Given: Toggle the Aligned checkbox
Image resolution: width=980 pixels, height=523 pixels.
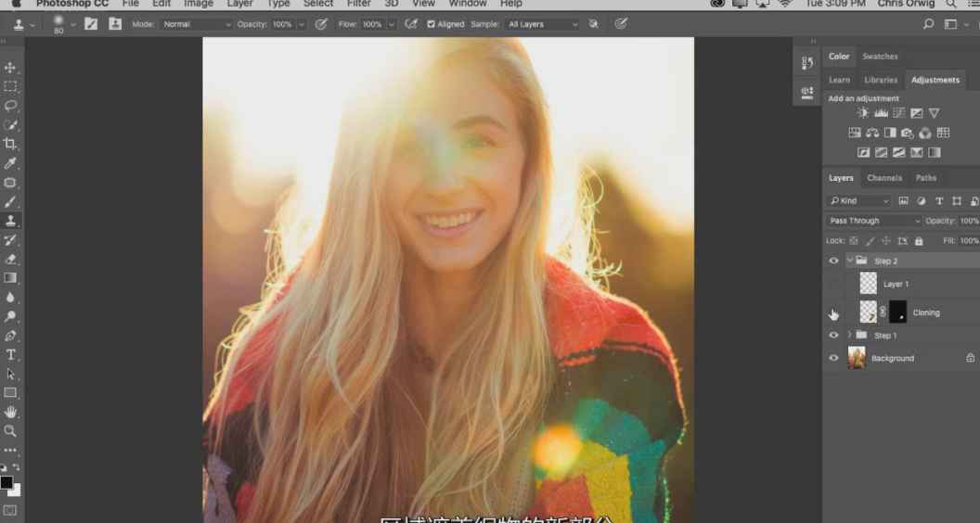Looking at the screenshot, I should click(431, 24).
